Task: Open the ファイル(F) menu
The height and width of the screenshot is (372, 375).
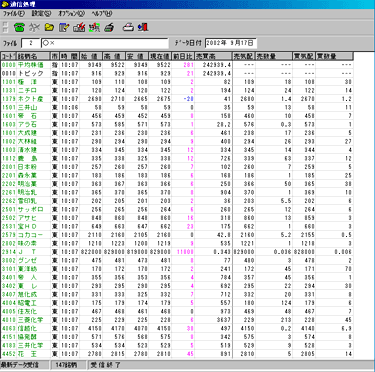Action: coord(14,14)
